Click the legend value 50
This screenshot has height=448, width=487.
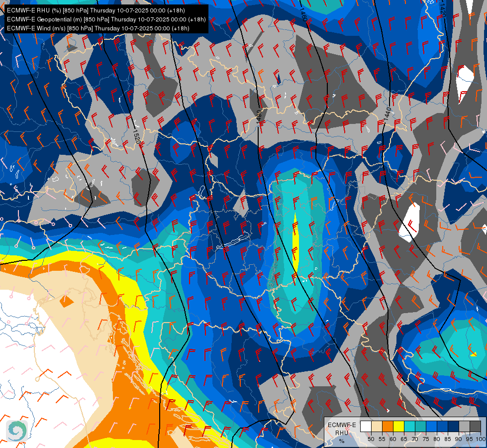click(371, 439)
